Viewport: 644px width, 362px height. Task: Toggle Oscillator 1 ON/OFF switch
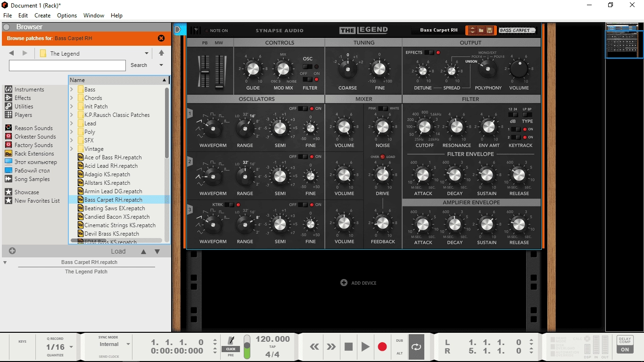point(303,108)
